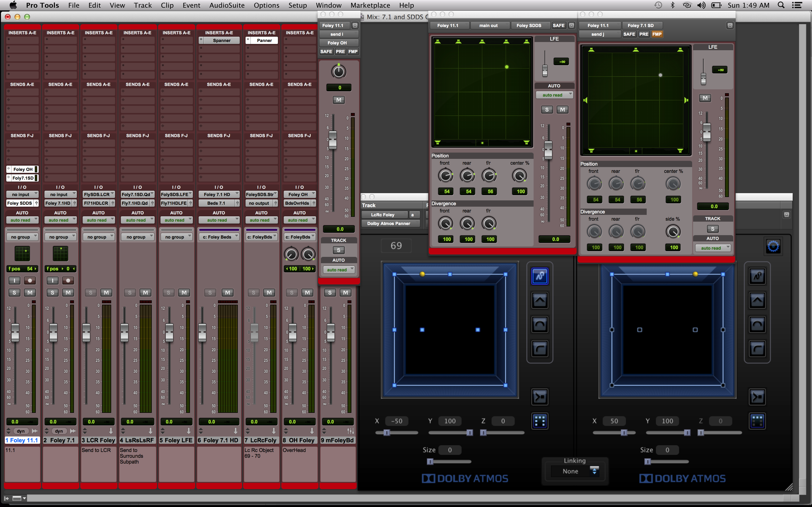The width and height of the screenshot is (812, 507).
Task: Click the blue settings gear icon
Action: [x=773, y=246]
